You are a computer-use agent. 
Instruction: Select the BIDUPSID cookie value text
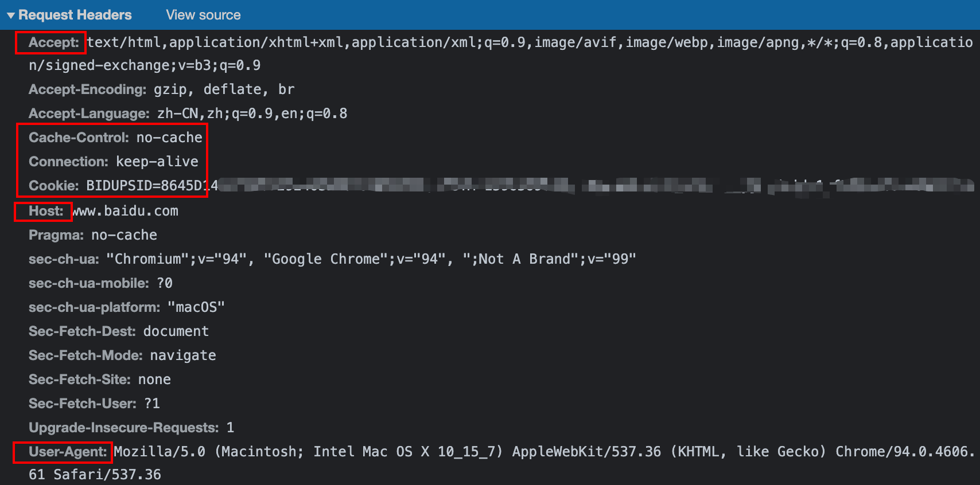(152, 186)
